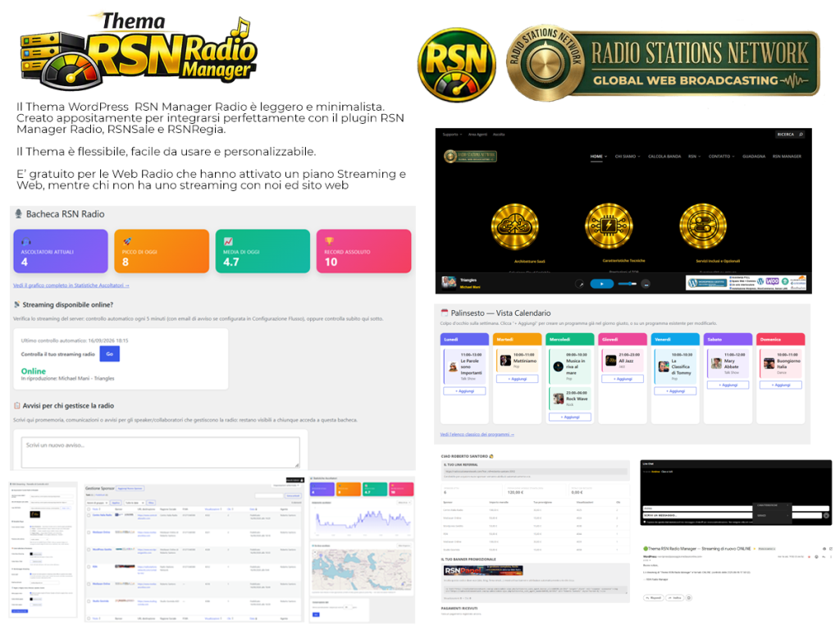Click the Architetture SaaS gold cloud icon

pyautogui.click(x=515, y=226)
